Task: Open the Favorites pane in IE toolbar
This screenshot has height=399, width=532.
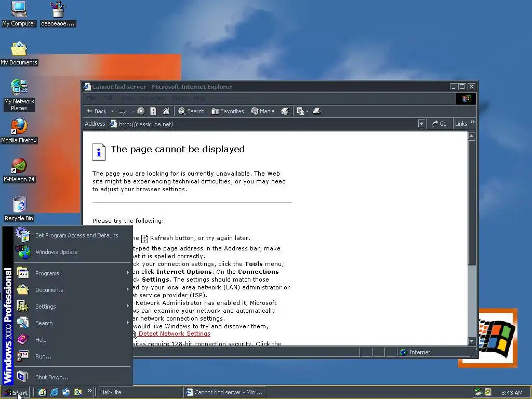Action: point(228,111)
